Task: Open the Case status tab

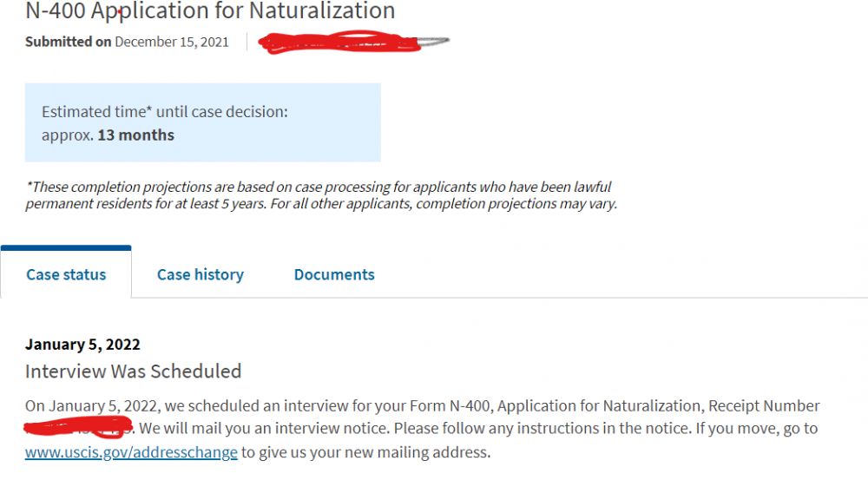Action: (66, 274)
